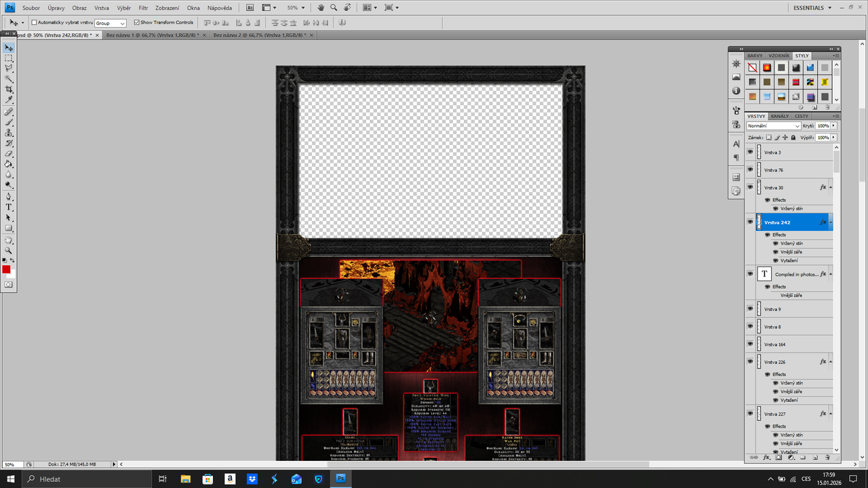Switch to the Vzorník tab
Image resolution: width=868 pixels, height=488 pixels.
pyautogui.click(x=779, y=56)
